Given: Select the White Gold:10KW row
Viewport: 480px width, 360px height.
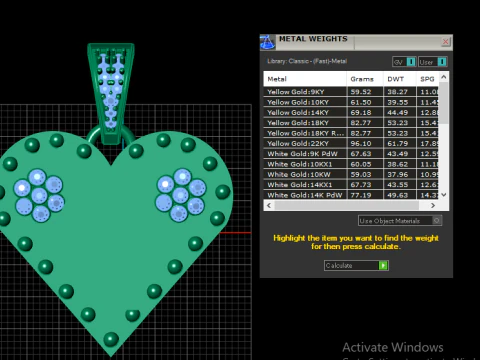Looking at the screenshot, I should [x=351, y=174].
